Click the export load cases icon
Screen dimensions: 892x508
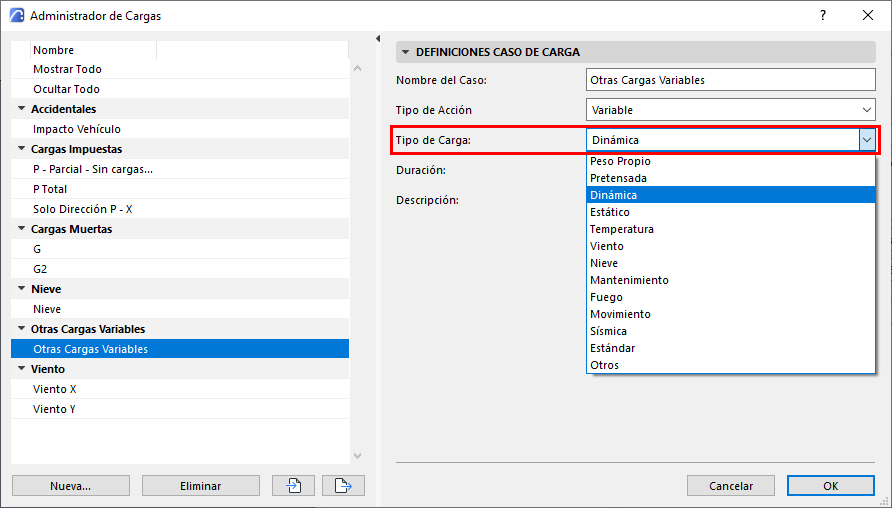pyautogui.click(x=343, y=486)
